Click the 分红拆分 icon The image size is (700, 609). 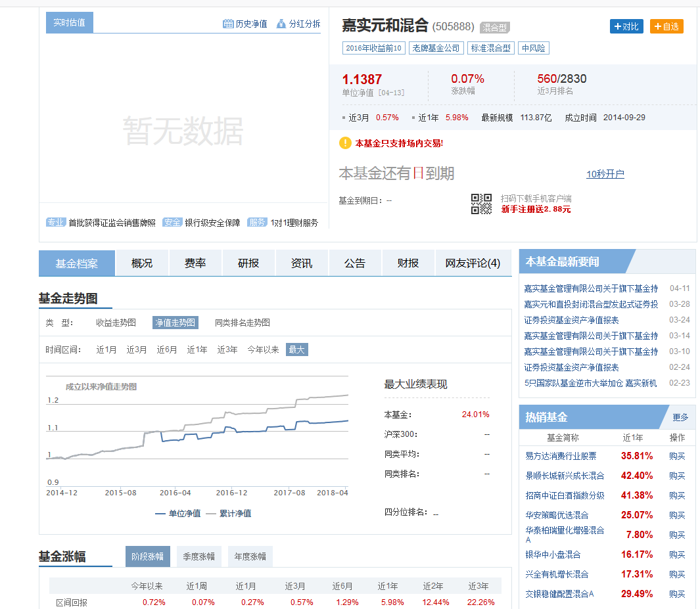[x=281, y=23]
